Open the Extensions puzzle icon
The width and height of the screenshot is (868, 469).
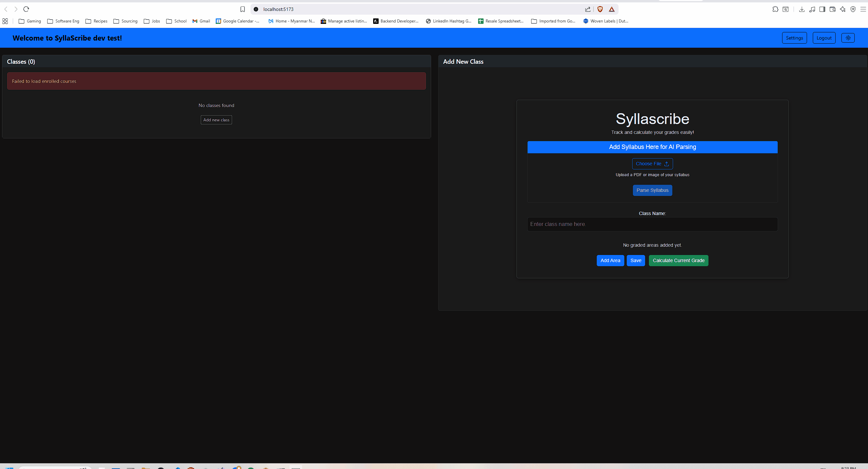(x=775, y=9)
